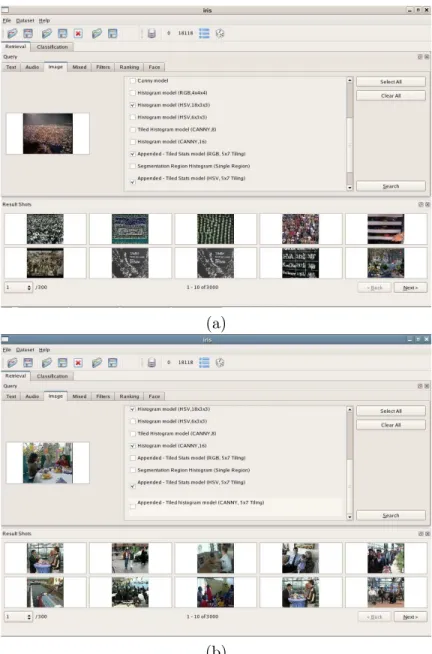Click red X delete icon in top window toolbar
432x654 pixels.
78,33
